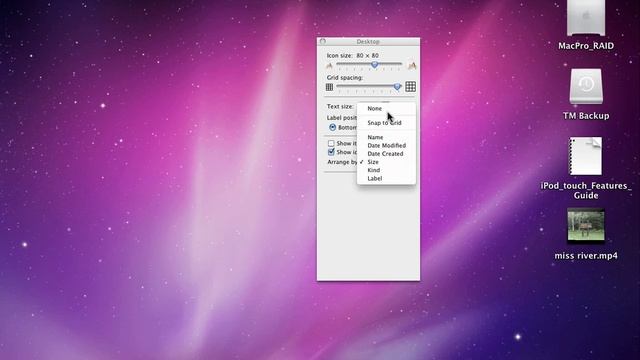Click the iPod_touch_Features_Guide file name
This screenshot has width=640, height=360.
pos(586,190)
